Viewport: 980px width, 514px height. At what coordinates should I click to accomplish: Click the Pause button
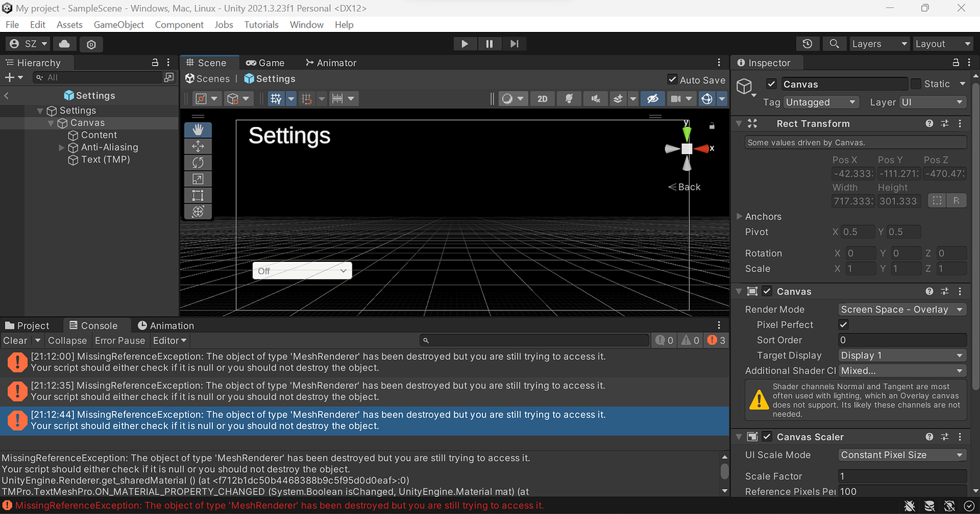[x=489, y=44]
